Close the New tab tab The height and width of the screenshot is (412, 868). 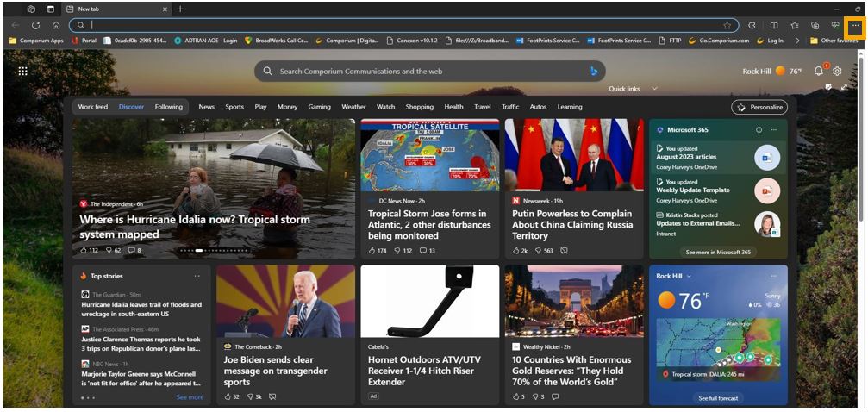click(x=165, y=9)
